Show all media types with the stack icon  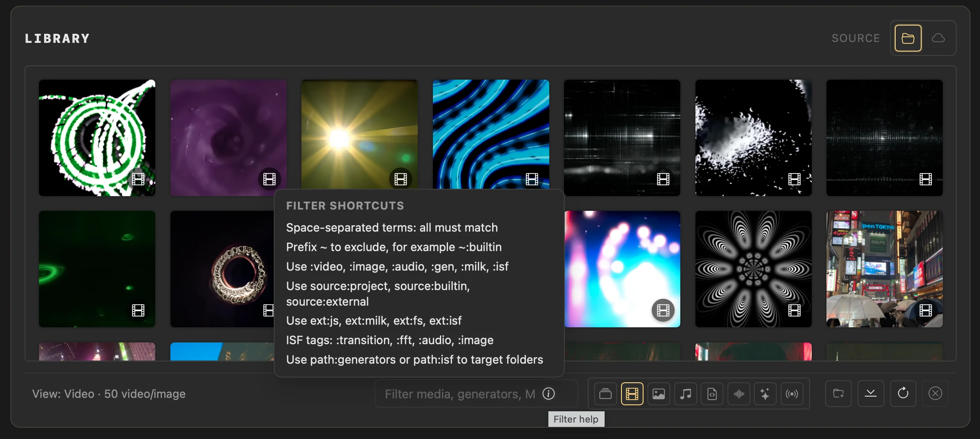click(605, 394)
